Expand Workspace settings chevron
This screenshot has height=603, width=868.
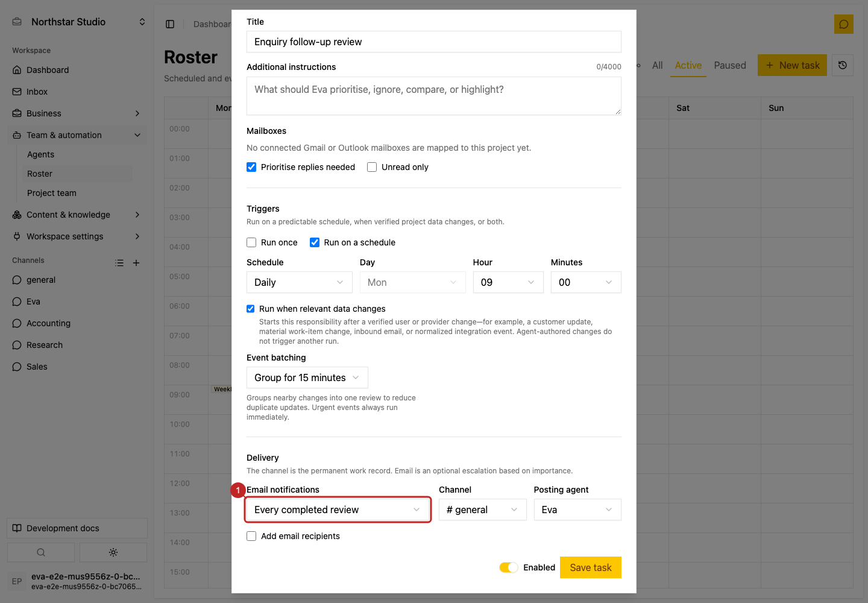coord(137,236)
